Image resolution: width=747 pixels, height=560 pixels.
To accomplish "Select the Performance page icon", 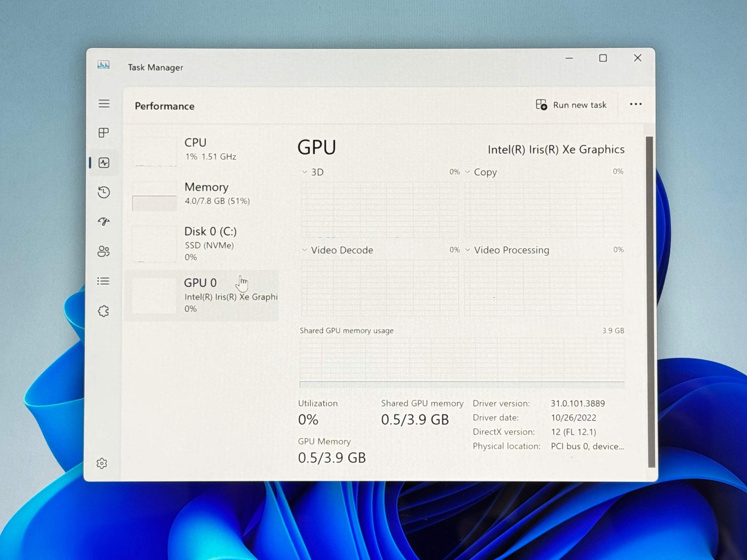I will 104,163.
